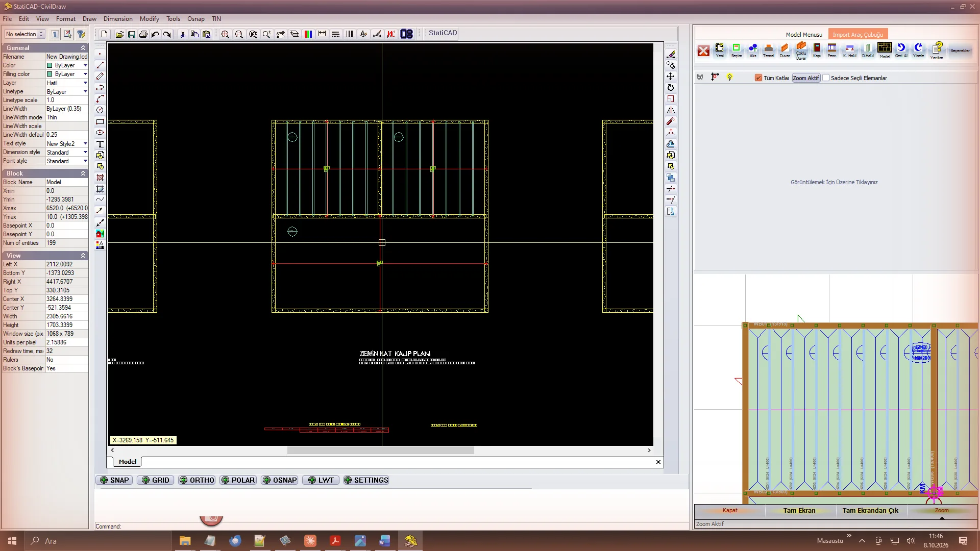Click the Model floor plan icon
The width and height of the screenshot is (980, 551).
[885, 49]
